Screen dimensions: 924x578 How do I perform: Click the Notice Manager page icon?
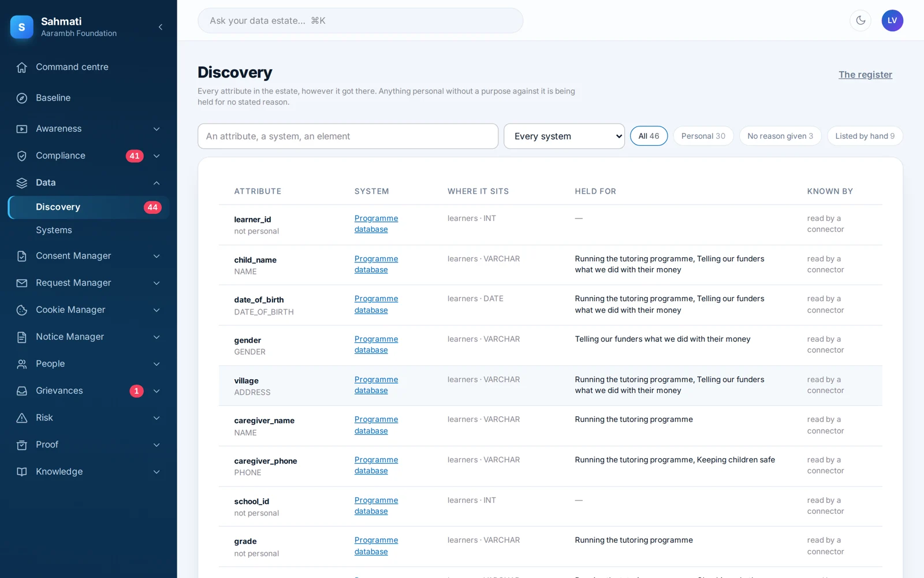22,337
